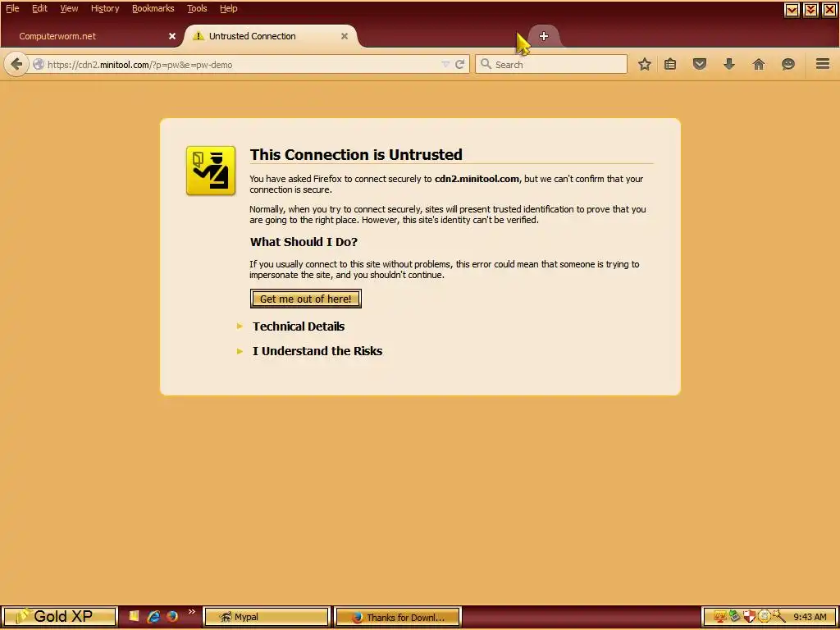The width and height of the screenshot is (840, 630).
Task: Click the 9:43 AM system clock
Action: (x=810, y=617)
